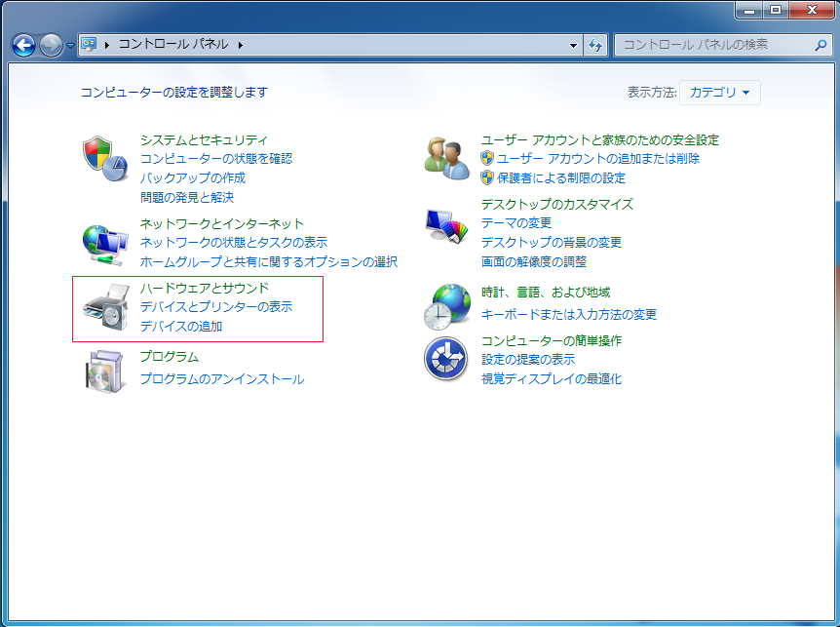Image resolution: width=840 pixels, height=627 pixels.
Task: Click the 表示方法: label text
Action: [x=652, y=93]
